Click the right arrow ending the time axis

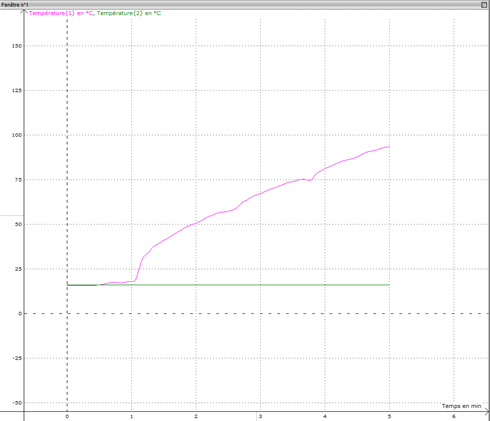point(487,412)
